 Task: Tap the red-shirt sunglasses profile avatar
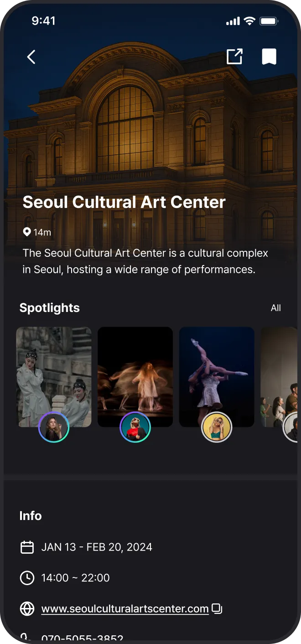click(135, 427)
